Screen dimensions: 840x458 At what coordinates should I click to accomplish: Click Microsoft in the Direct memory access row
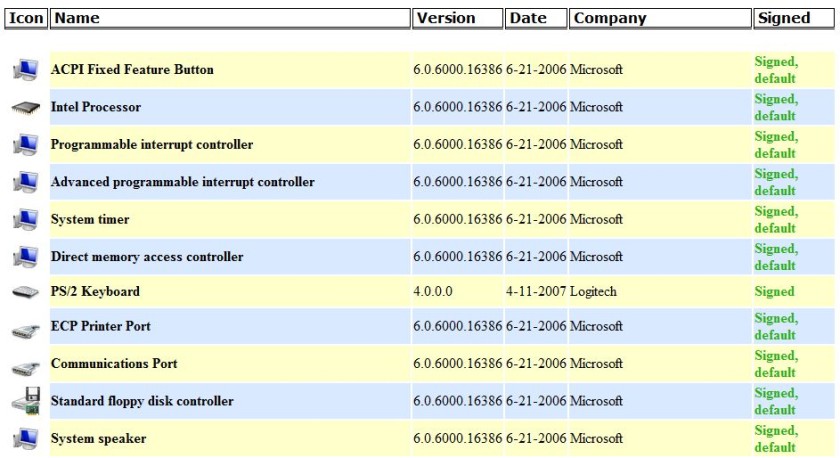tap(596, 257)
